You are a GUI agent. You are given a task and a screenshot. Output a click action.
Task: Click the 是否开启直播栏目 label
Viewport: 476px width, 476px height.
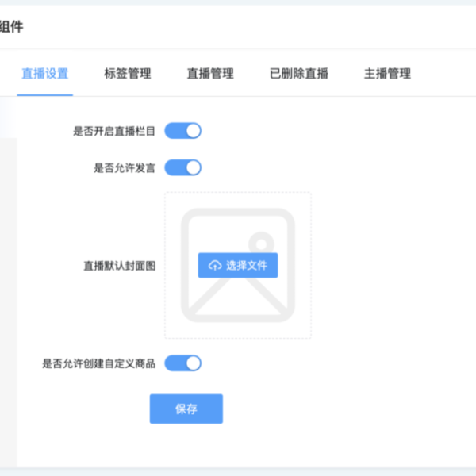tap(114, 131)
